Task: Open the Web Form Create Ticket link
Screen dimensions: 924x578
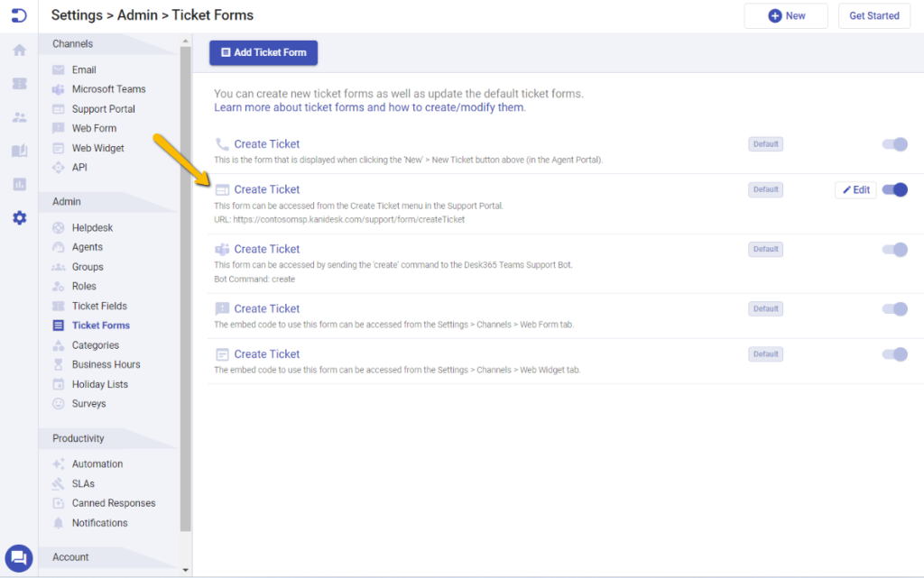Action: point(267,309)
